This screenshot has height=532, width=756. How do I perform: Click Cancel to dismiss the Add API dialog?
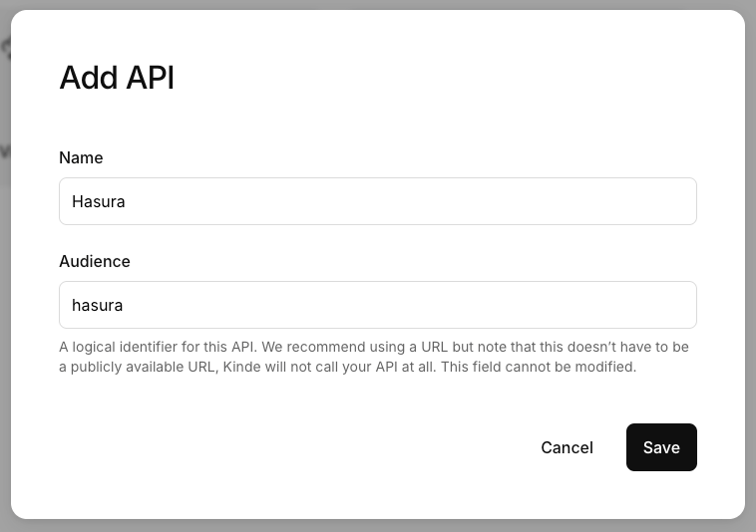pos(567,448)
